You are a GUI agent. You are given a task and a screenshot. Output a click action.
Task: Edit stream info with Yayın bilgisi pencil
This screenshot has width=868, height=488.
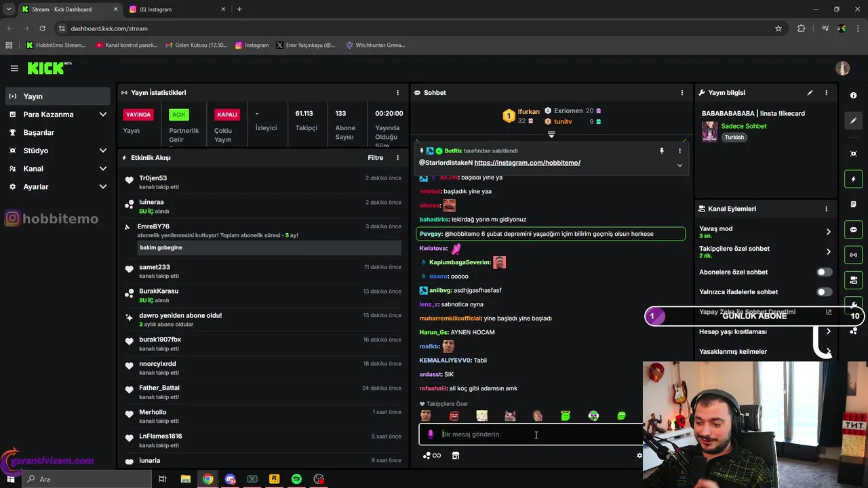(x=810, y=92)
